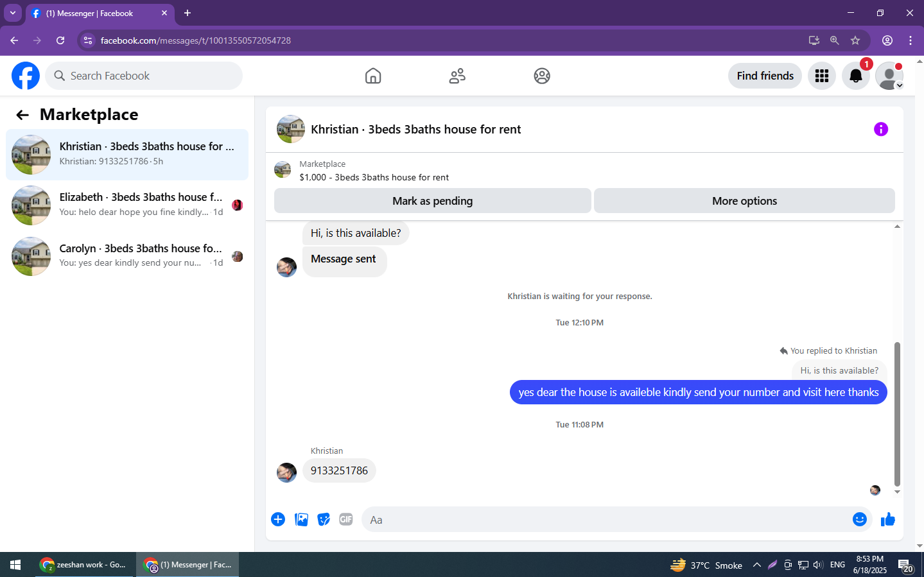Viewport: 924px width, 577px height.
Task: View site information icon in address bar
Action: pyautogui.click(x=88, y=40)
